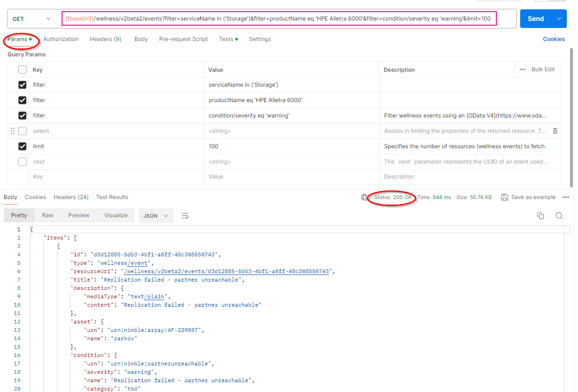This screenshot has height=392, width=578.
Task: Click the Size: 50.76 KB text
Action: click(x=474, y=197)
